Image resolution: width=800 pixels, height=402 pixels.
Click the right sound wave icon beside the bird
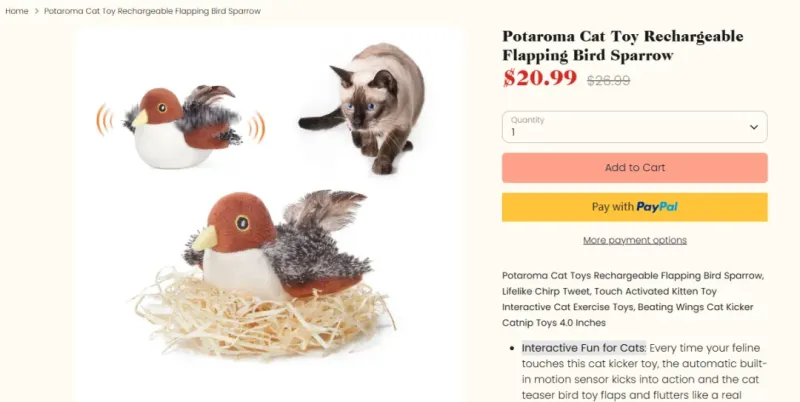(257, 128)
